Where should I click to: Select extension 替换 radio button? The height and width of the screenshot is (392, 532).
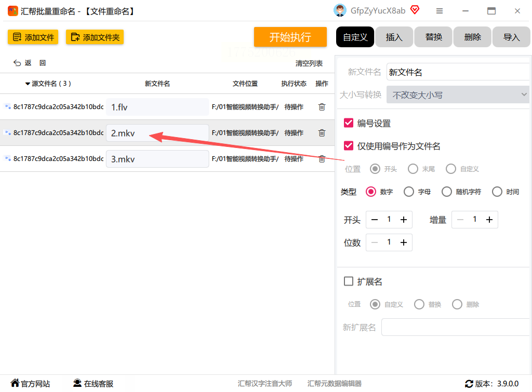[419, 304]
